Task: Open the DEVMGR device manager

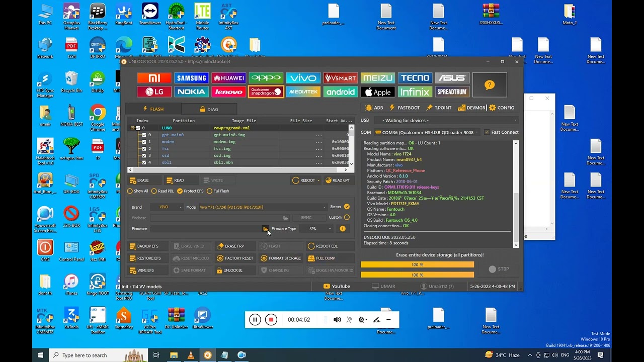Action: pyautogui.click(x=472, y=108)
